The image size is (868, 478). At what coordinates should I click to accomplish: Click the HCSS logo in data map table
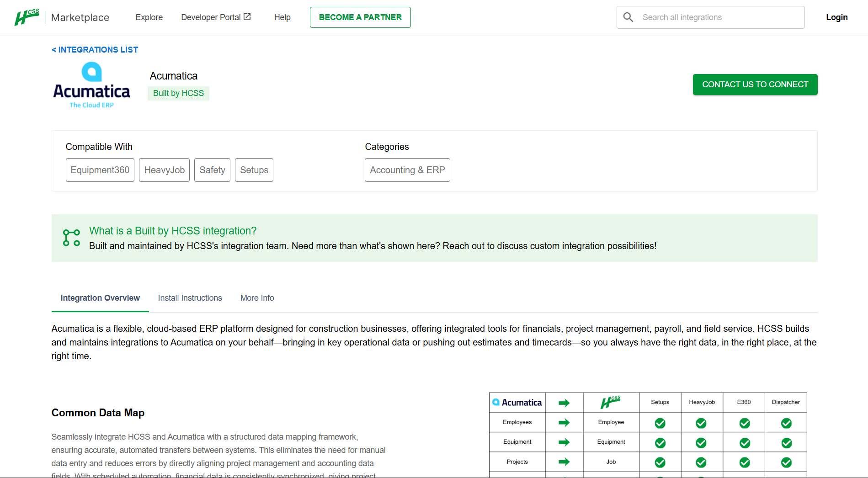pyautogui.click(x=611, y=402)
